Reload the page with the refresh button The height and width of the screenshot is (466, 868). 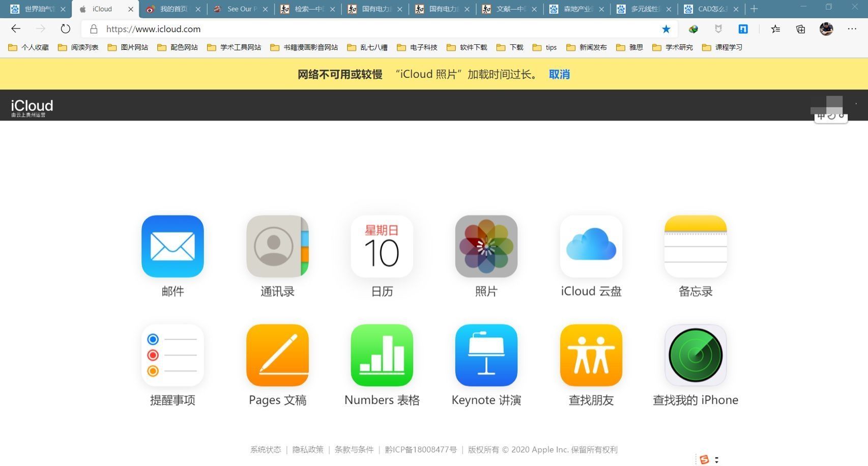65,29
